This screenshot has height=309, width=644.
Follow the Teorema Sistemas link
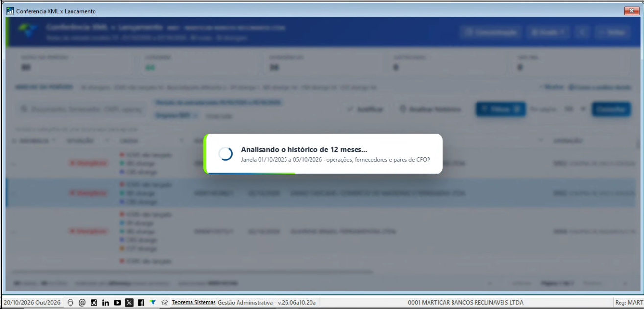click(193, 303)
